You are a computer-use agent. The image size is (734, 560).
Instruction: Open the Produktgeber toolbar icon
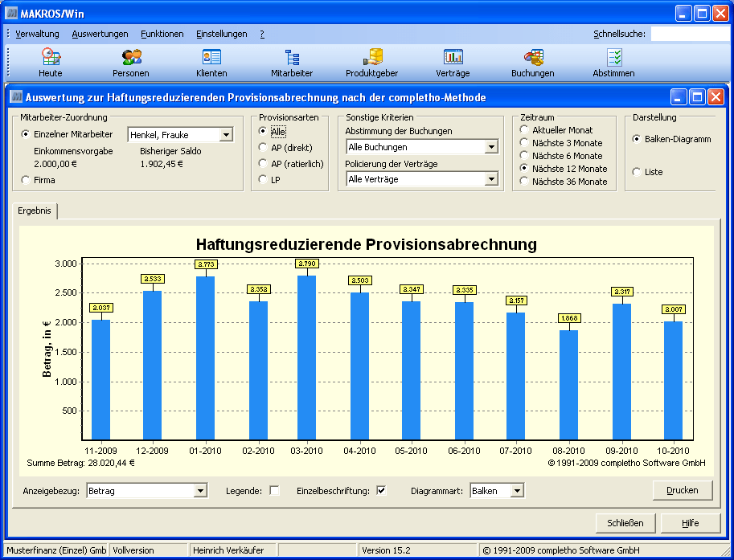pos(372,63)
